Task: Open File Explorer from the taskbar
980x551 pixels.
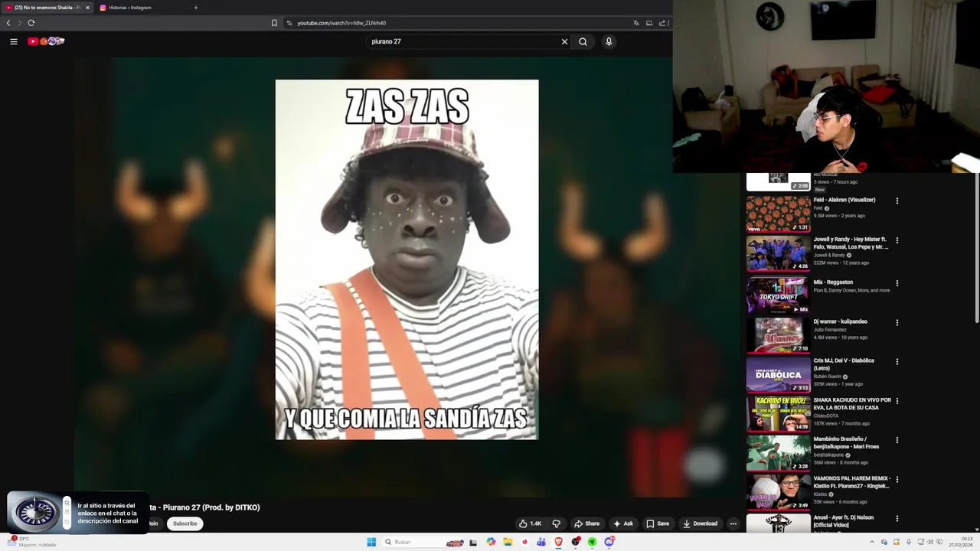Action: 508,542
